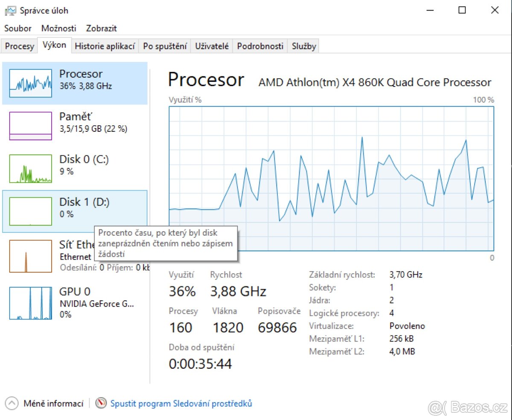Open Disk 1 (D:) performance view

pos(84,207)
